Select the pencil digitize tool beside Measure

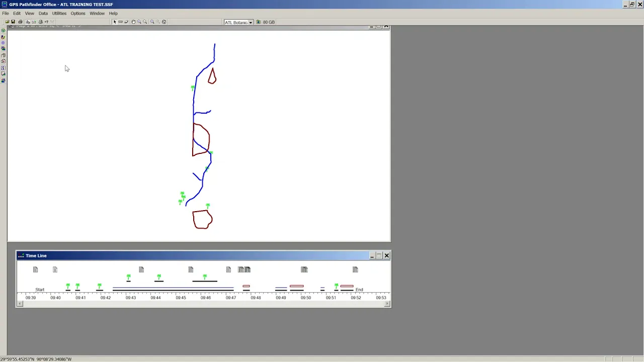[126, 22]
